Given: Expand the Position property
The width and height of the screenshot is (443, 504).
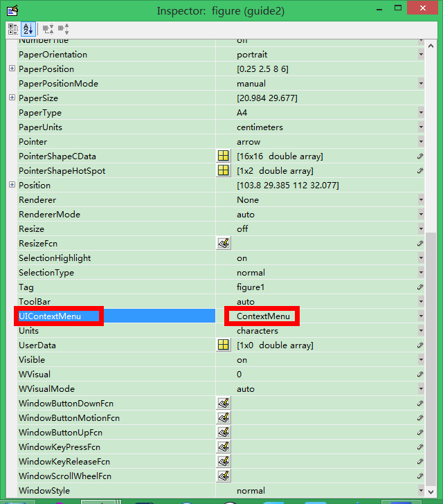Looking at the screenshot, I should pos(12,185).
